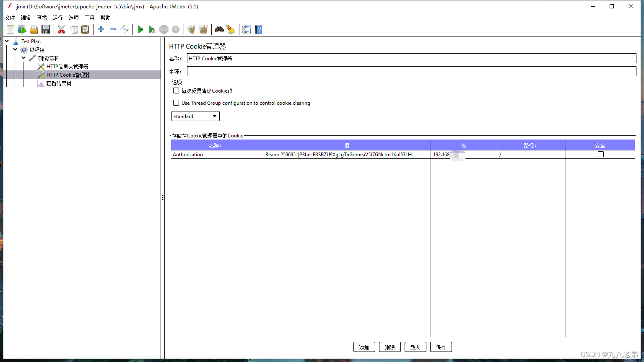Viewport: 644px width, 362px height.
Task: Click the Stop test icon
Action: [164, 29]
